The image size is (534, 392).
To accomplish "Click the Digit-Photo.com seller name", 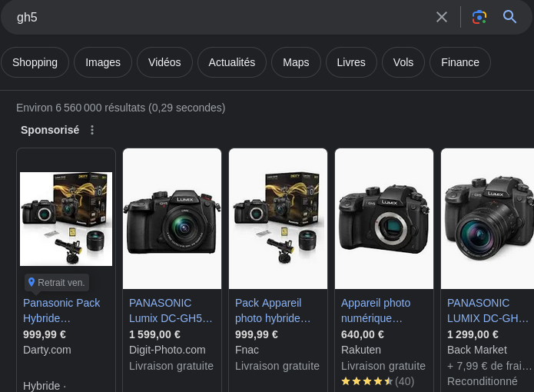I will pos(167,350).
